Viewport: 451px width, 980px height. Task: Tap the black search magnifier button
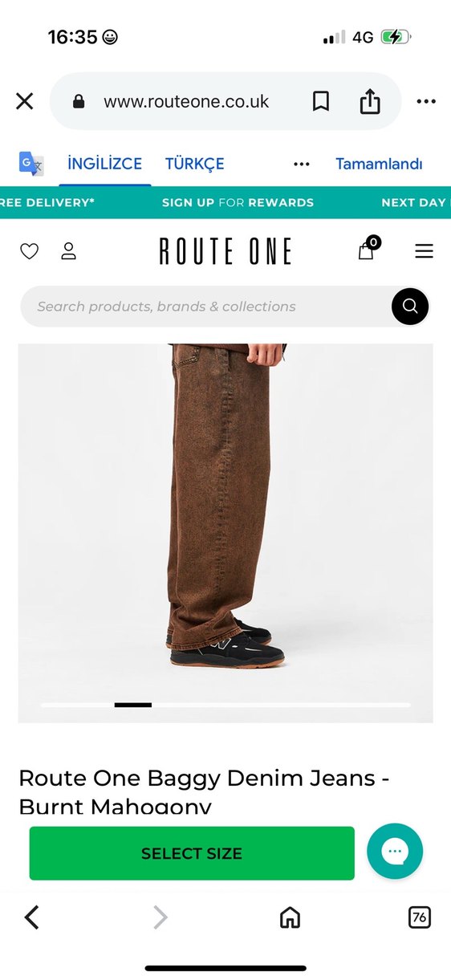click(x=410, y=306)
